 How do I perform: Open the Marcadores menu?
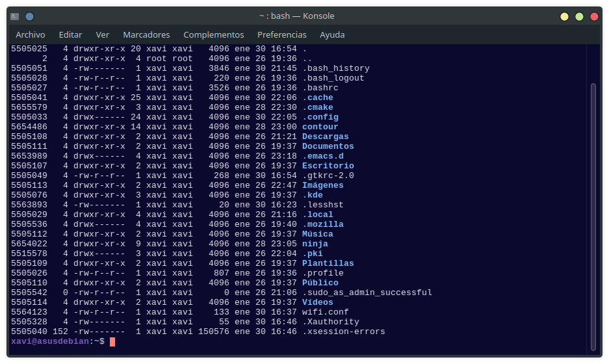tap(146, 34)
